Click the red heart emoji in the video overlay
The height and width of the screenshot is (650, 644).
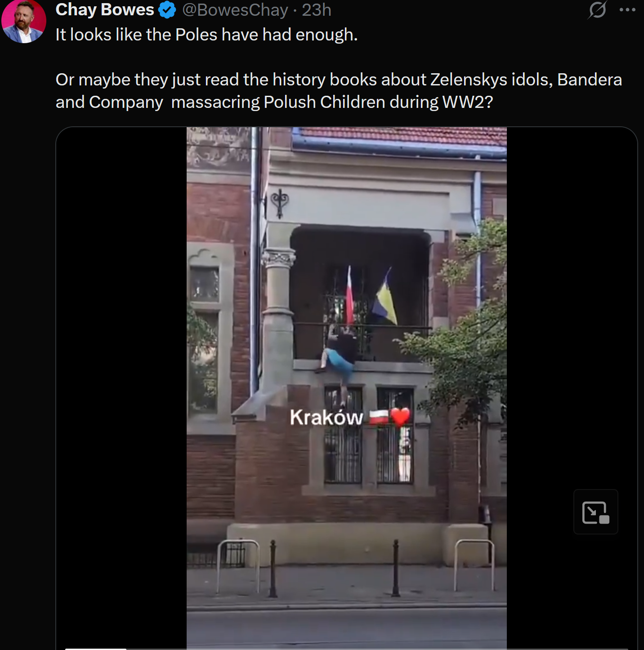click(400, 418)
